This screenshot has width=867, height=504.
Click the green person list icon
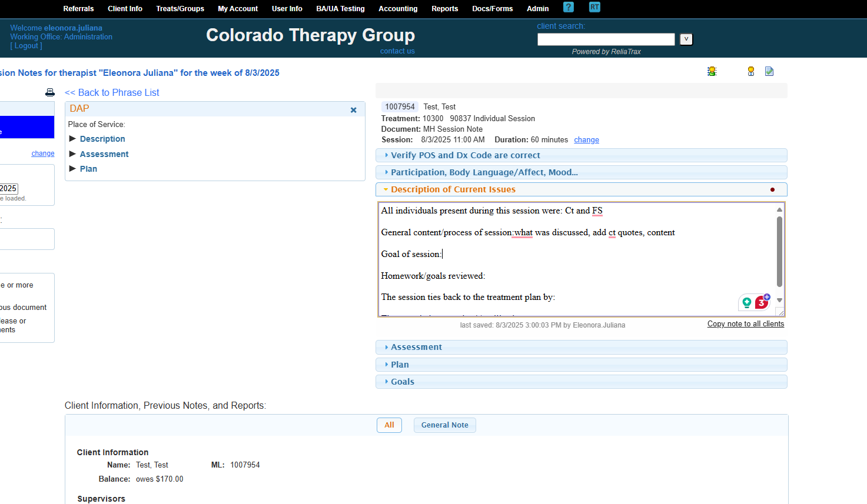(712, 71)
